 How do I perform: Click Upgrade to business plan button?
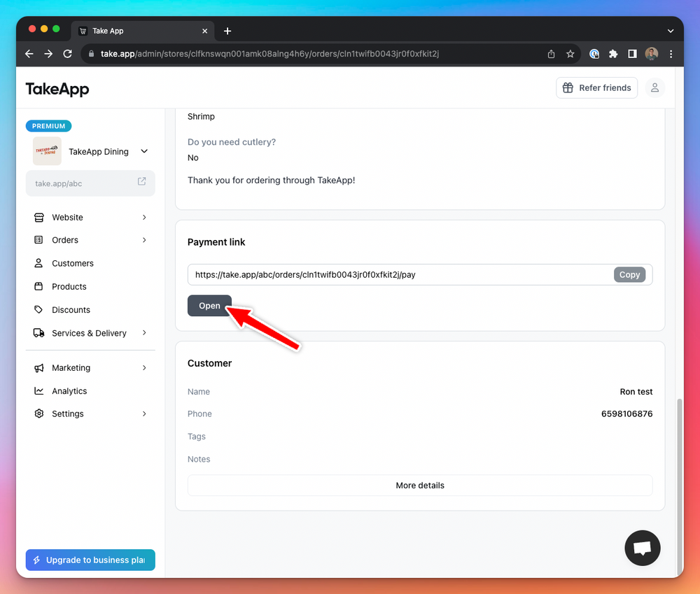tap(90, 560)
